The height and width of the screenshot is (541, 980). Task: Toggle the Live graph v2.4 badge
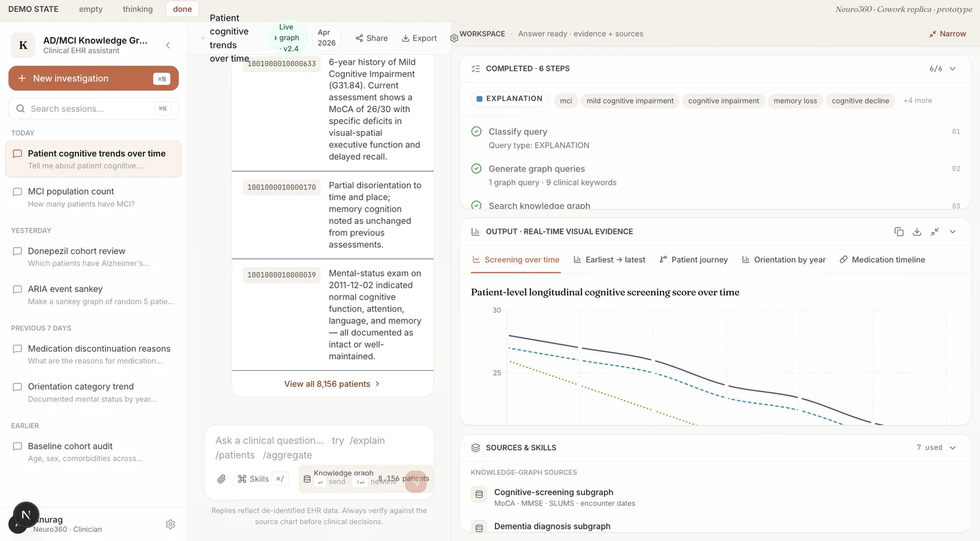(x=287, y=38)
